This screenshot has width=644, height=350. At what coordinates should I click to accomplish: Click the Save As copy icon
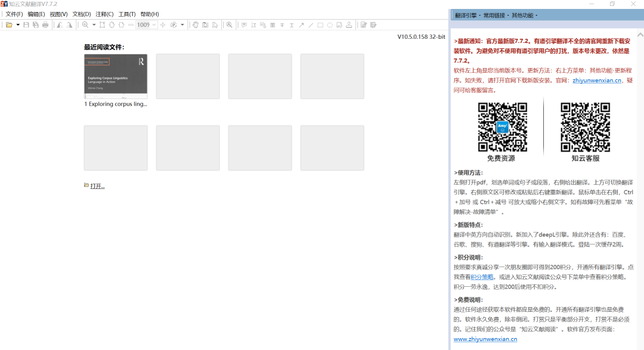[36, 25]
